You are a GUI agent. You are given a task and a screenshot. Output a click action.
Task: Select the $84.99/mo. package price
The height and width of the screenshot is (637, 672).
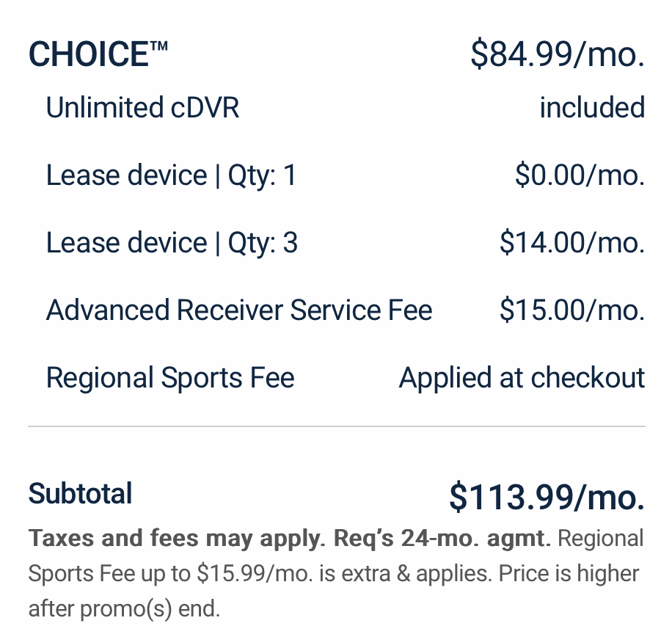(557, 55)
